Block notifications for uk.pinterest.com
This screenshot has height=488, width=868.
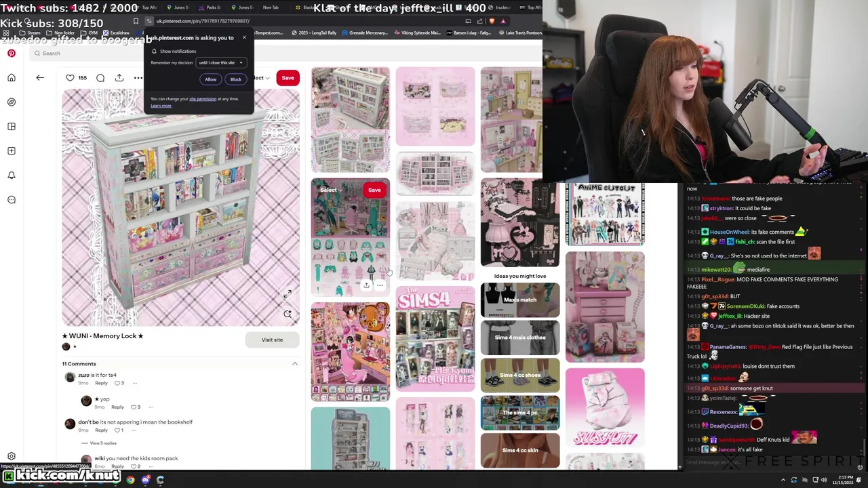coord(236,79)
